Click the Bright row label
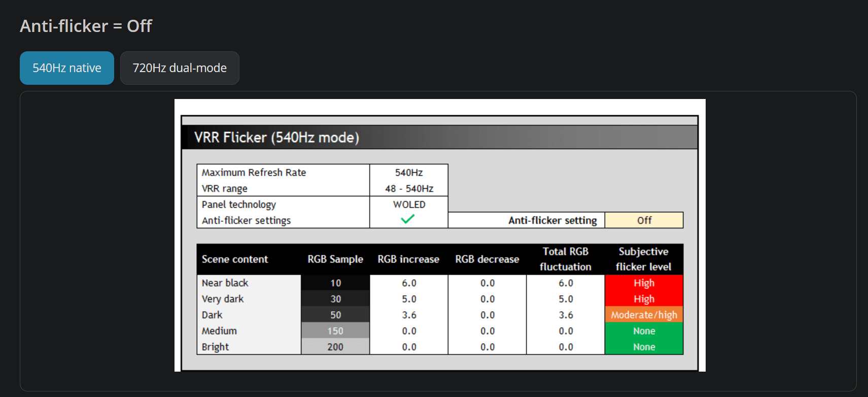Viewport: 868px width, 397px height. pos(215,347)
